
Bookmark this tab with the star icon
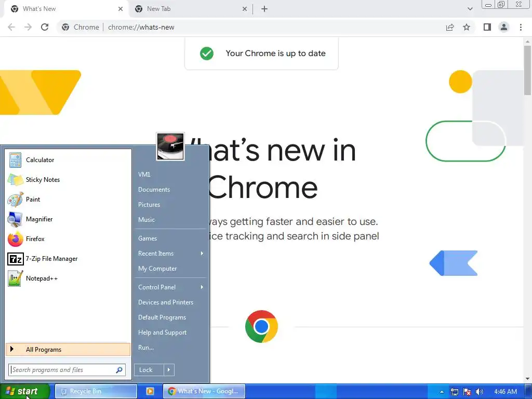tap(467, 27)
